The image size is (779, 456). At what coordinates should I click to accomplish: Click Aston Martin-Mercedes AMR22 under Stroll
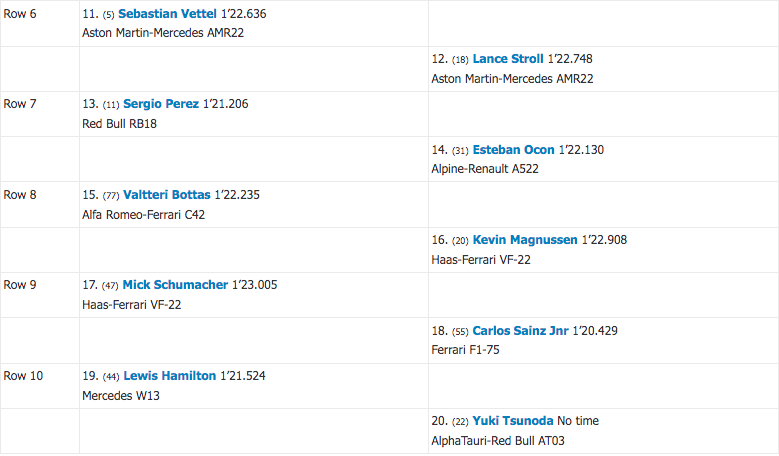click(512, 79)
